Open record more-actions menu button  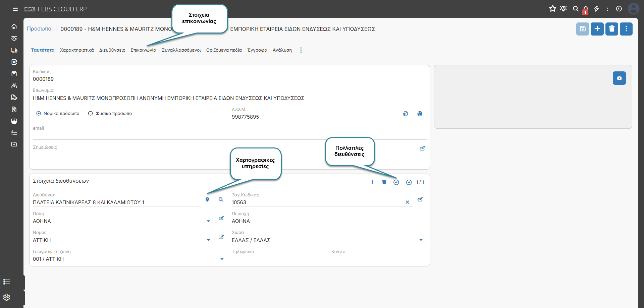coord(626,29)
